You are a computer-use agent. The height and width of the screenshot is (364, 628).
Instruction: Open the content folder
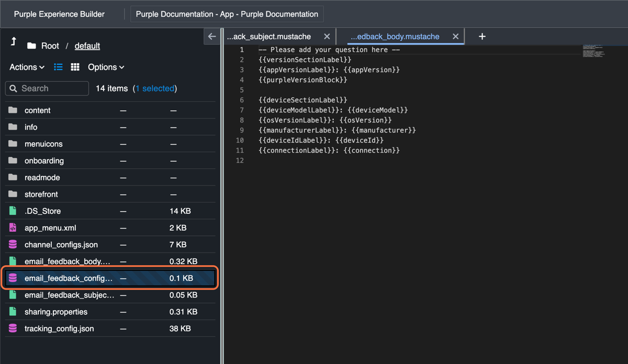pos(38,110)
